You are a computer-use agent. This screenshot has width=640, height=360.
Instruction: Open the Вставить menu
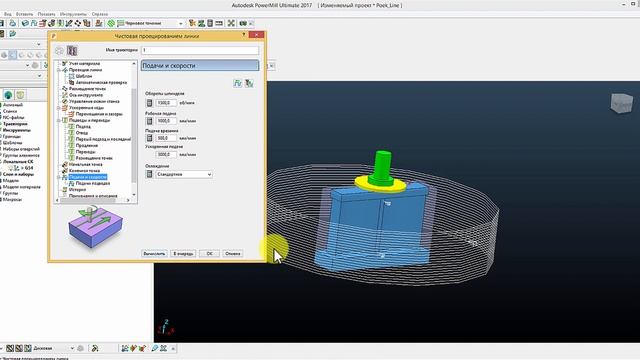pyautogui.click(x=24, y=14)
